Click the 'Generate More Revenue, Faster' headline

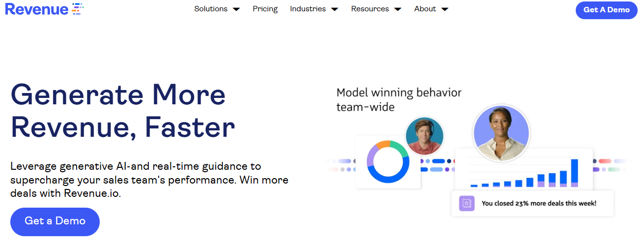coord(123,111)
